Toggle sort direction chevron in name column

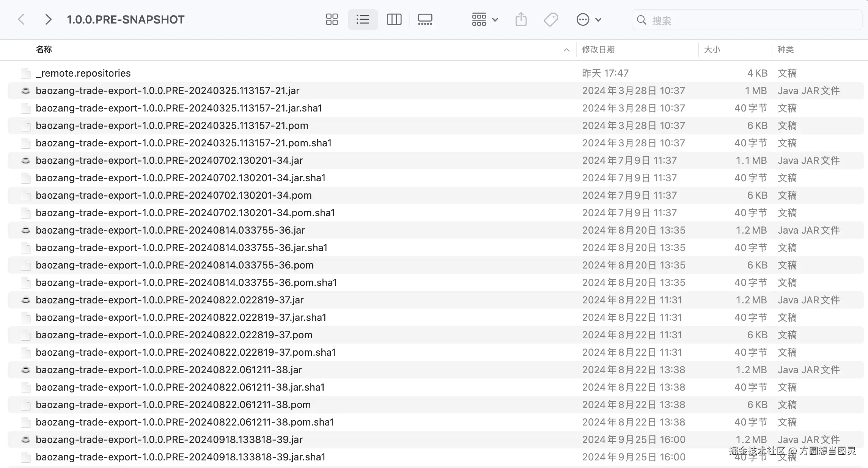566,50
